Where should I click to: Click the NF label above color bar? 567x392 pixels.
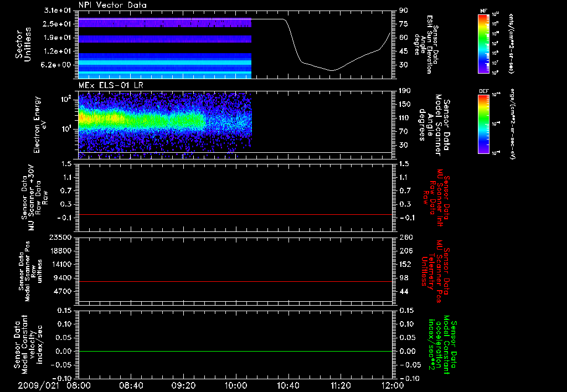pyautogui.click(x=483, y=11)
